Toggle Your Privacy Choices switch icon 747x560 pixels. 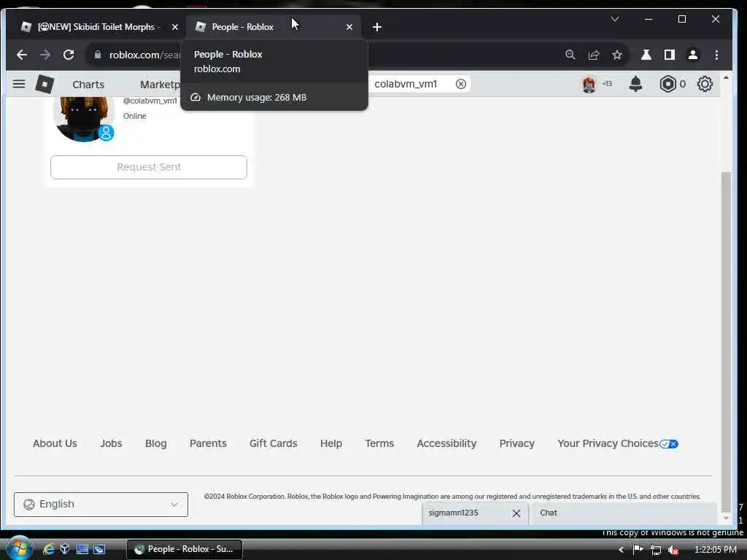click(x=669, y=444)
